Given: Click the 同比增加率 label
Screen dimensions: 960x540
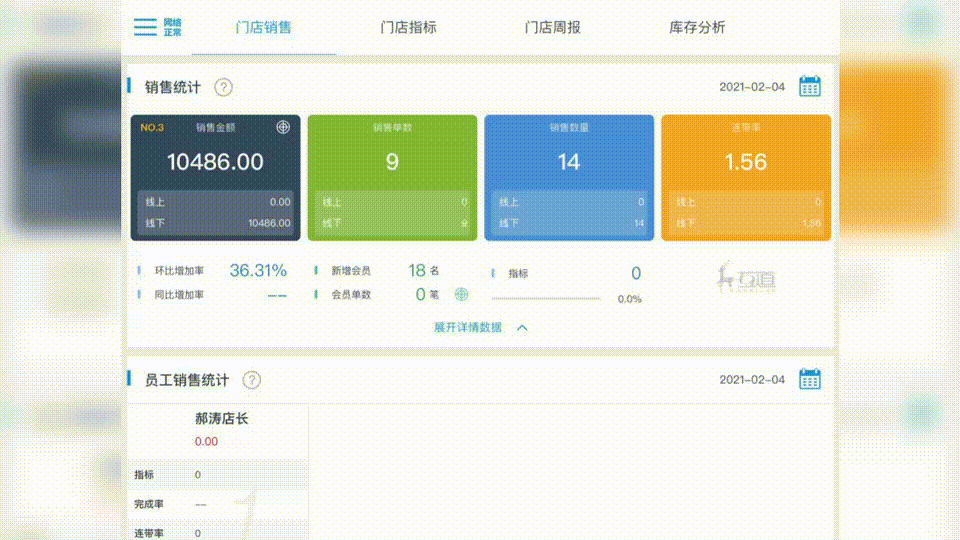Looking at the screenshot, I should 179,294.
